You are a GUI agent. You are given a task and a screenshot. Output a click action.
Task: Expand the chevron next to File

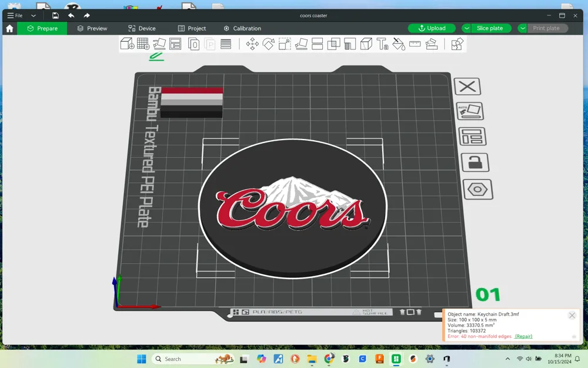tap(34, 15)
